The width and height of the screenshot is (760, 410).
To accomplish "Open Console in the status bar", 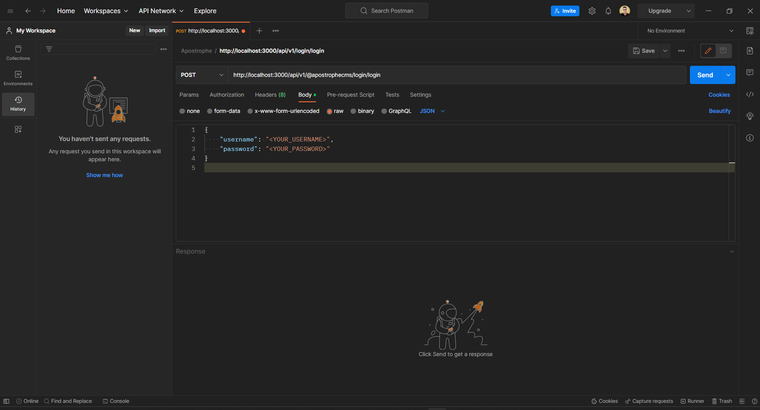I will [x=116, y=401].
